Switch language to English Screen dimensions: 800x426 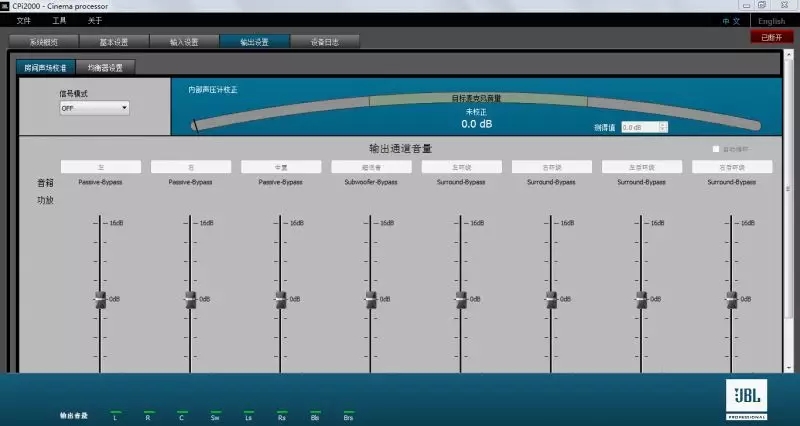(x=771, y=20)
